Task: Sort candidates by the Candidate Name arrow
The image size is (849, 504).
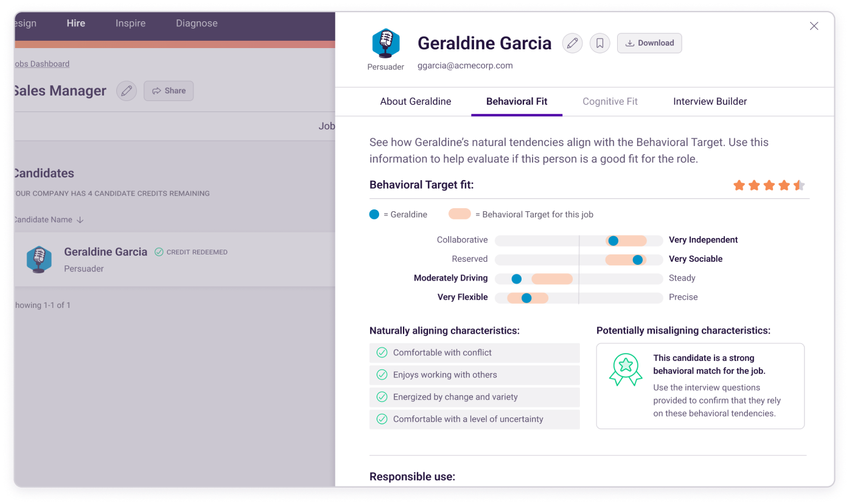Action: click(80, 220)
